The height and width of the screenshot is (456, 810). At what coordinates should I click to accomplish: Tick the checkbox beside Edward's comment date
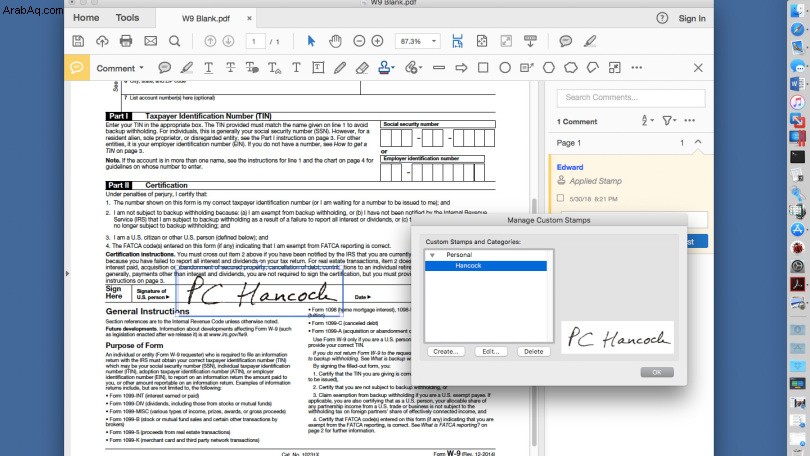coord(560,198)
